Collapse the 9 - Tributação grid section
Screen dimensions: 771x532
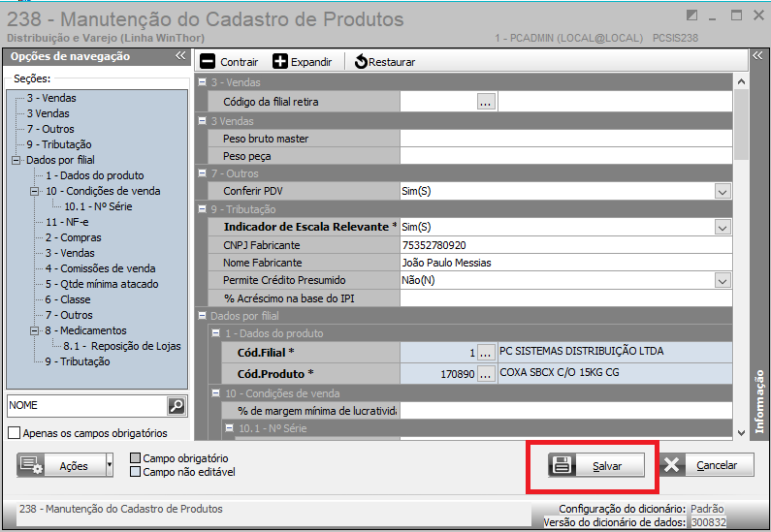coord(202,208)
